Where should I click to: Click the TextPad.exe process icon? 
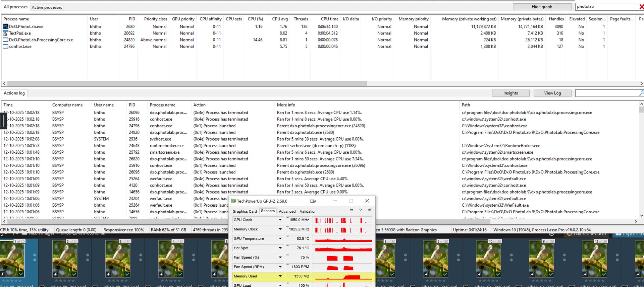click(x=6, y=33)
